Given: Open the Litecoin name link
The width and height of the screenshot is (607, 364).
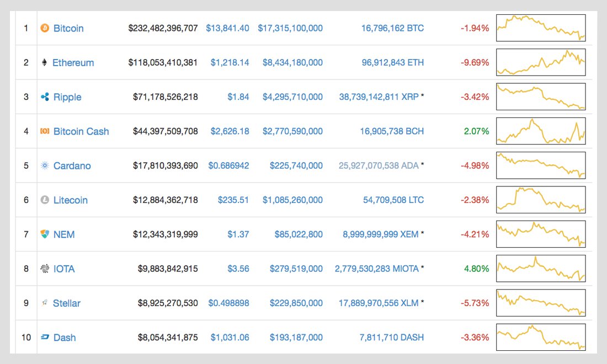Looking at the screenshot, I should pos(71,200).
